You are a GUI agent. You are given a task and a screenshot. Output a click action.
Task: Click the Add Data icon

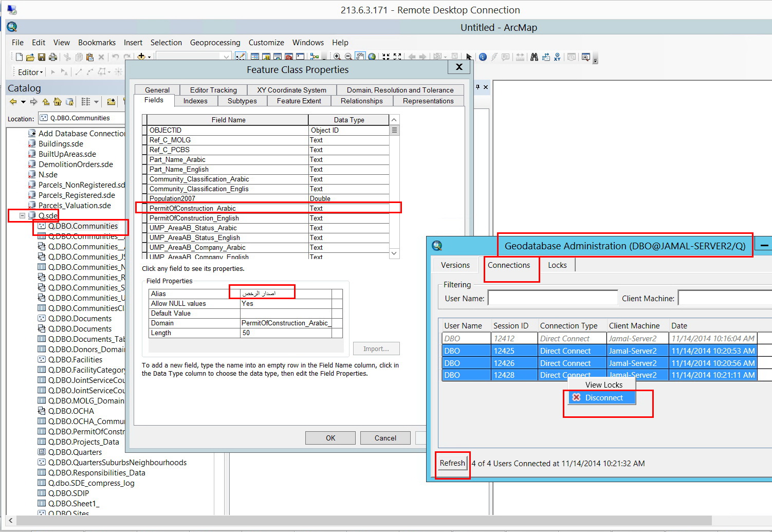(x=141, y=57)
